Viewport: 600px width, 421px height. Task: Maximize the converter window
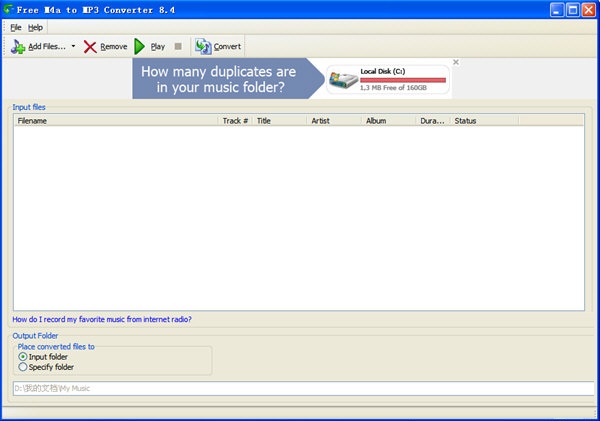573,10
